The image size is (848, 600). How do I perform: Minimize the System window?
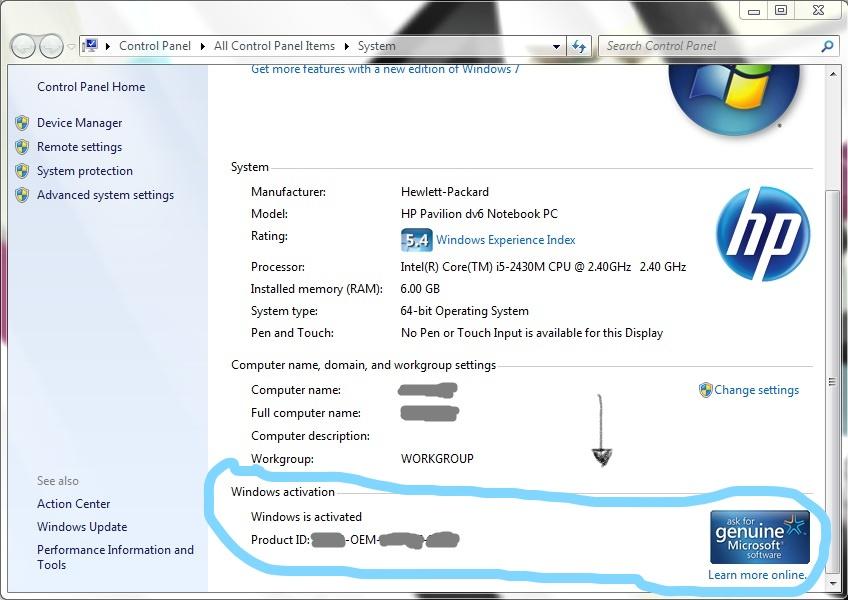754,11
